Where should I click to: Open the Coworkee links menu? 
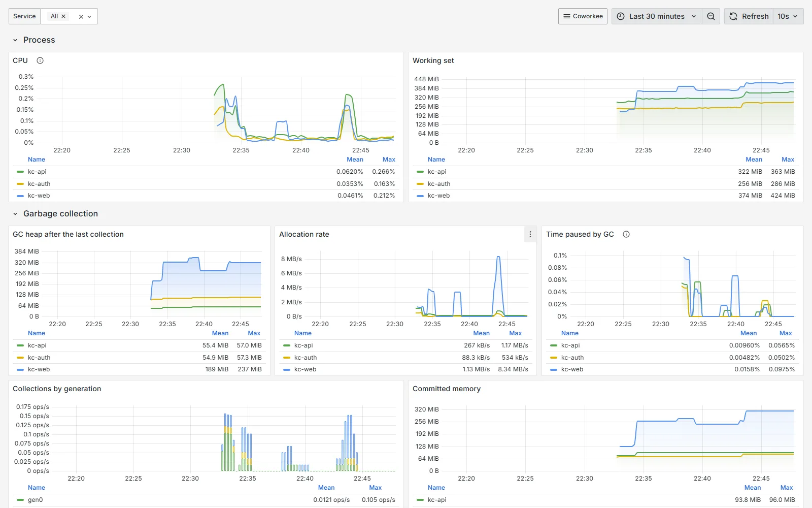pos(583,16)
